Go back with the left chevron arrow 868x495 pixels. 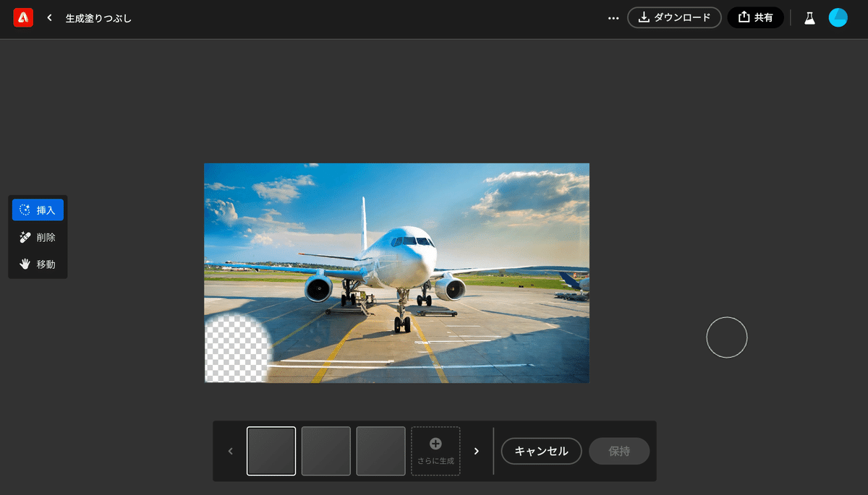(x=49, y=17)
